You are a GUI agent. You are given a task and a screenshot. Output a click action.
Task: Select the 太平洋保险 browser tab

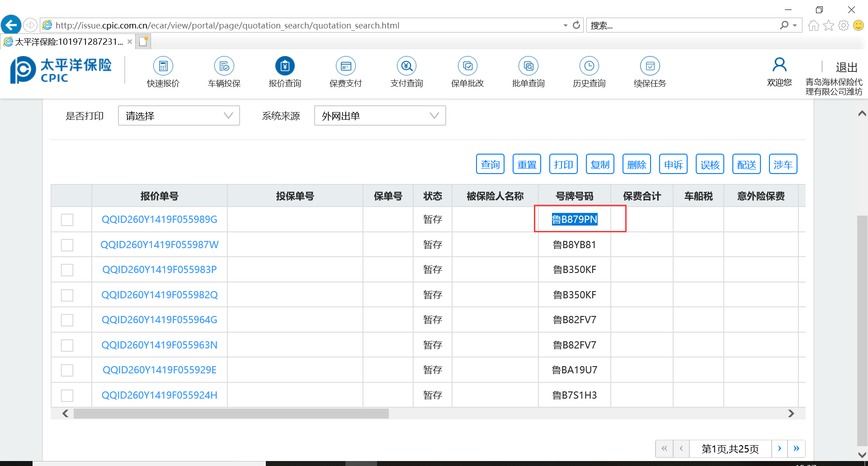(x=68, y=42)
